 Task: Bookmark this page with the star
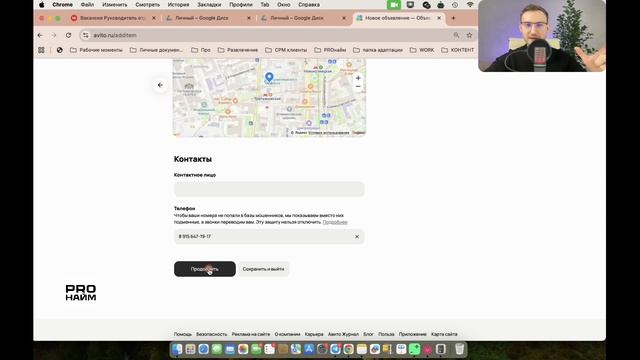[469, 36]
